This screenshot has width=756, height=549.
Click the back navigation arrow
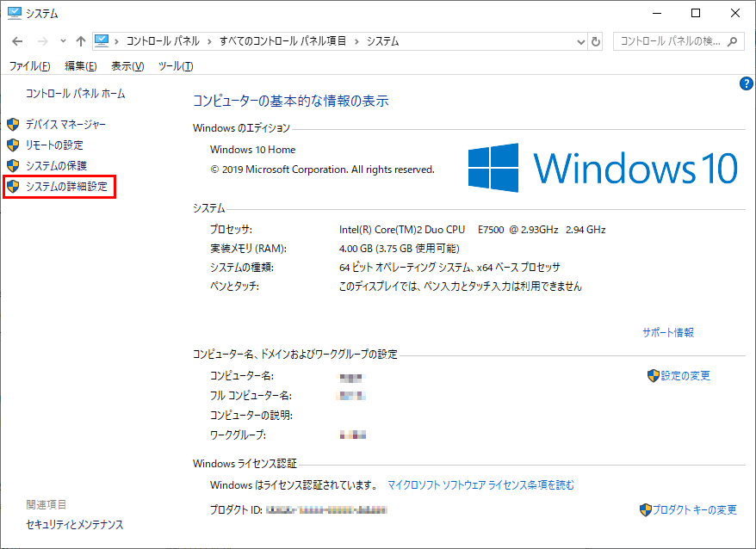pyautogui.click(x=17, y=40)
